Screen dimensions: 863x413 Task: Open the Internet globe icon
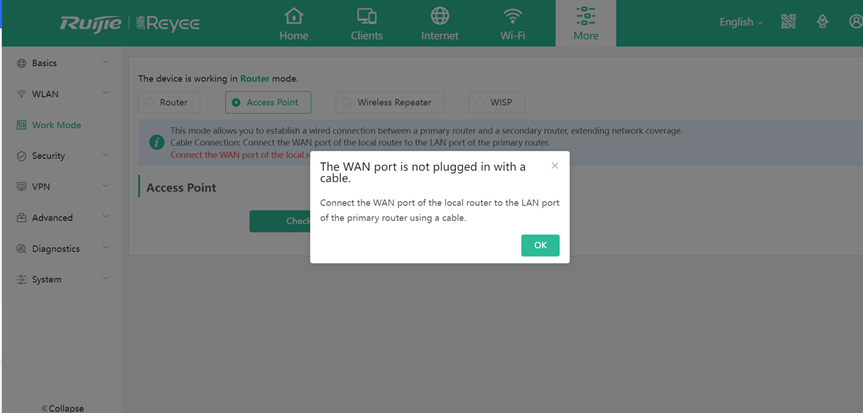pyautogui.click(x=440, y=16)
